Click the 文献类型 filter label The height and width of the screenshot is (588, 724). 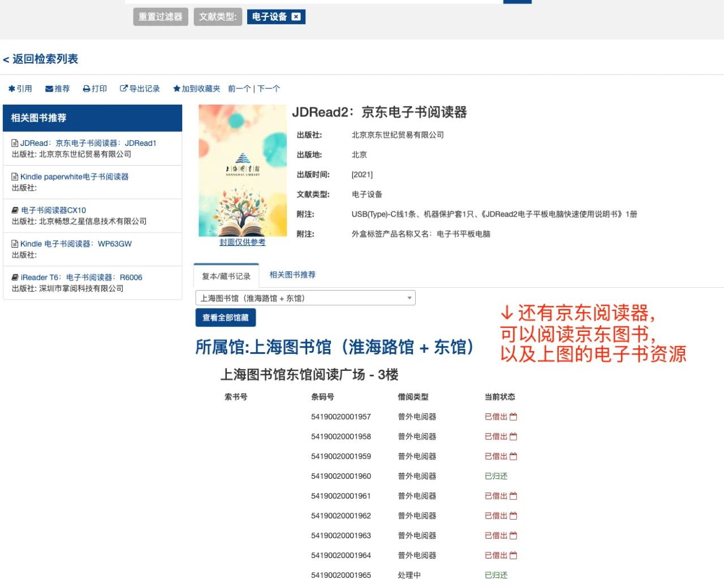tap(218, 17)
